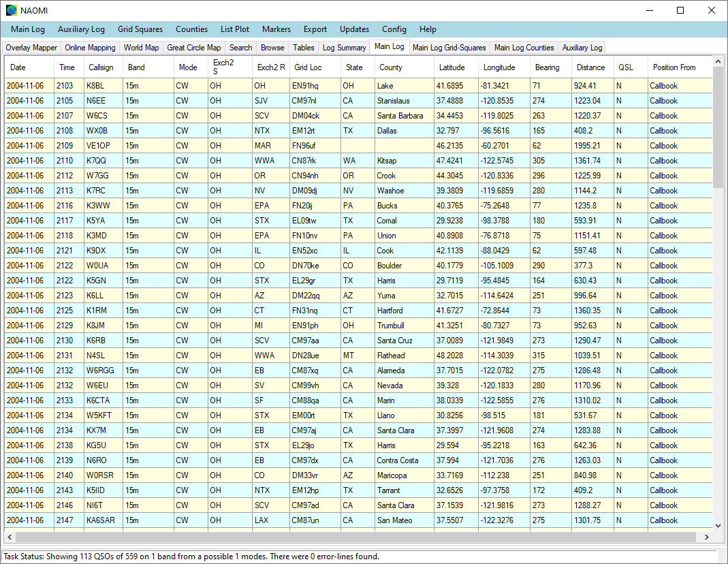Select callsign KA6SAR cell
Screen dimensions: 728x564
pyautogui.click(x=104, y=520)
